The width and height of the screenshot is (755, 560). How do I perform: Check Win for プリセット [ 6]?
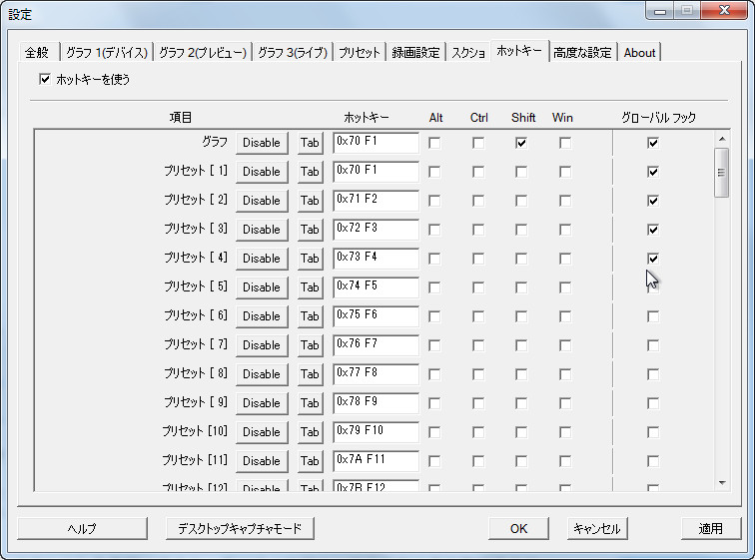565,316
